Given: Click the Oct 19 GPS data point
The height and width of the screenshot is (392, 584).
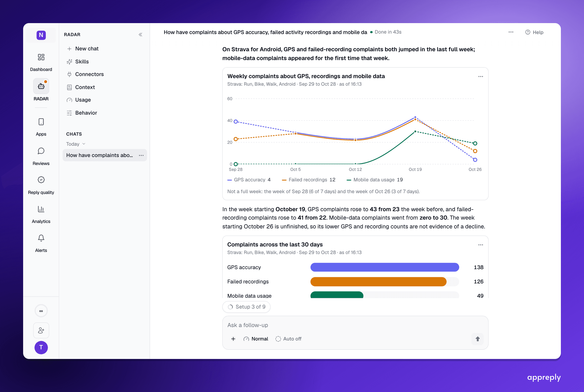Looking at the screenshot, I should (415, 117).
